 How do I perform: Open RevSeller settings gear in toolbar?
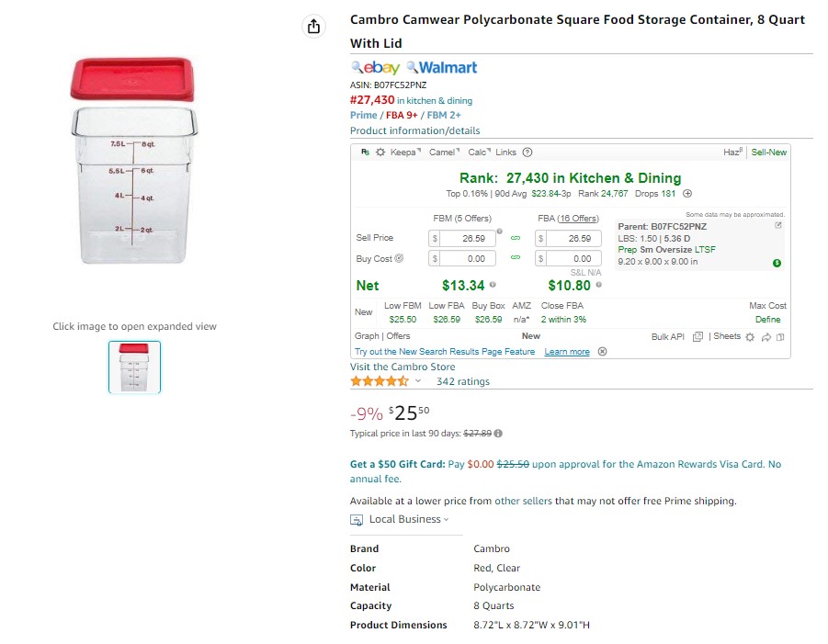[380, 152]
